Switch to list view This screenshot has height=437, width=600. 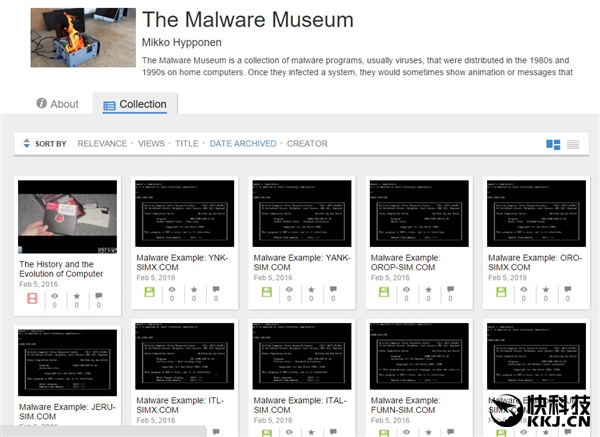point(573,144)
